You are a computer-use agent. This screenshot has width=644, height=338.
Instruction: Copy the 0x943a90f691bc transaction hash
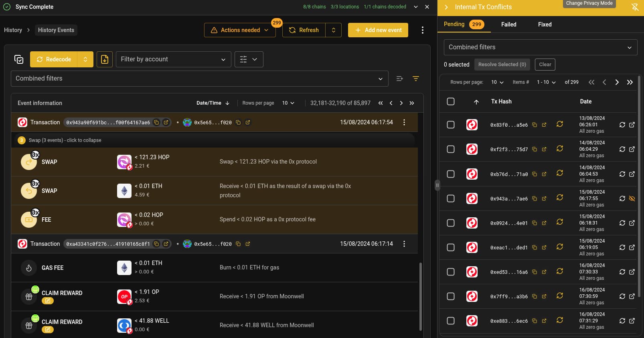(x=156, y=122)
